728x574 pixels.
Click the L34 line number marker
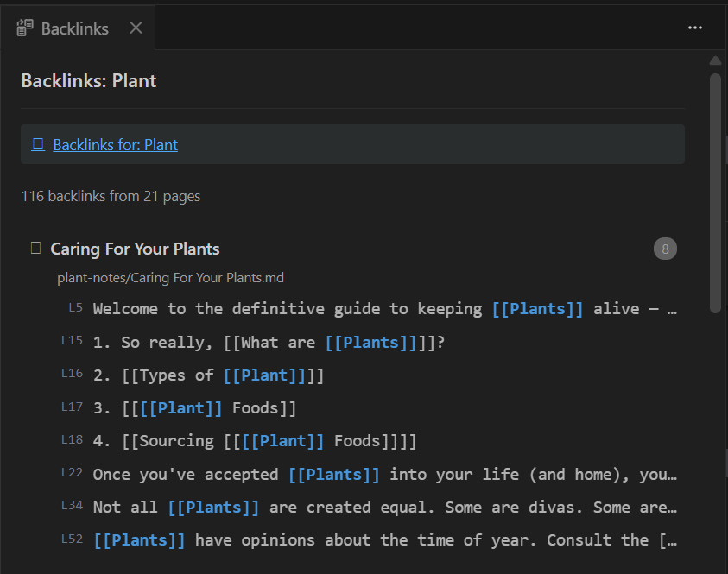tap(72, 506)
